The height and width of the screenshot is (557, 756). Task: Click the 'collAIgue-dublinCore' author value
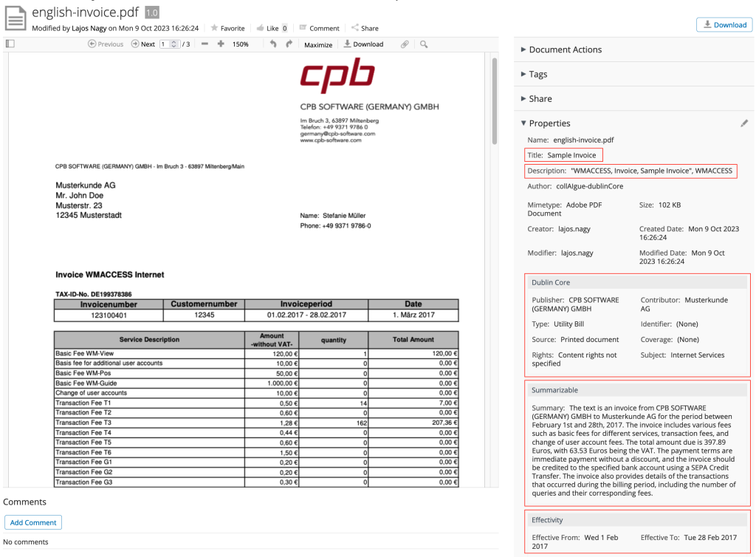pos(590,186)
